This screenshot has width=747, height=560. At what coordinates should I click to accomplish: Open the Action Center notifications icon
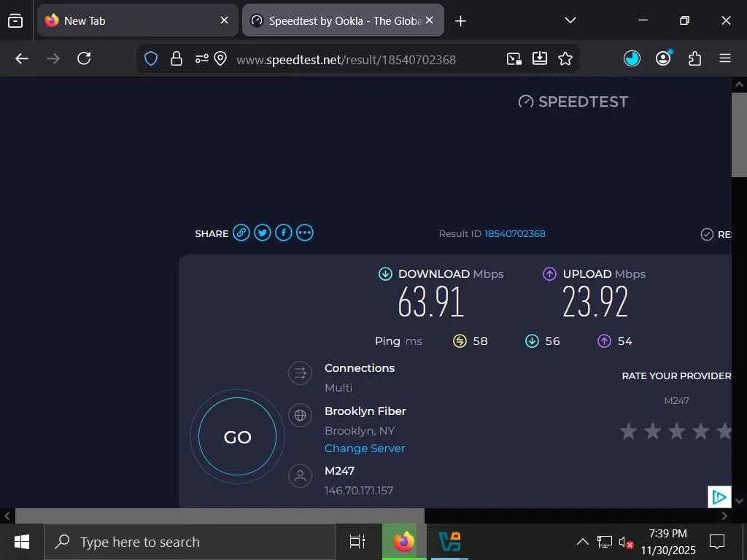716,542
